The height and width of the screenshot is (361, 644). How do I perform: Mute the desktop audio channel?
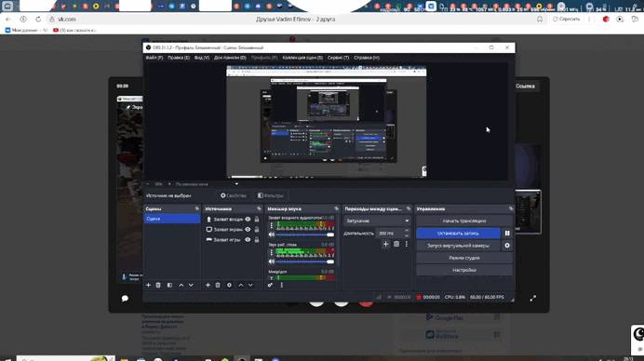(x=272, y=261)
